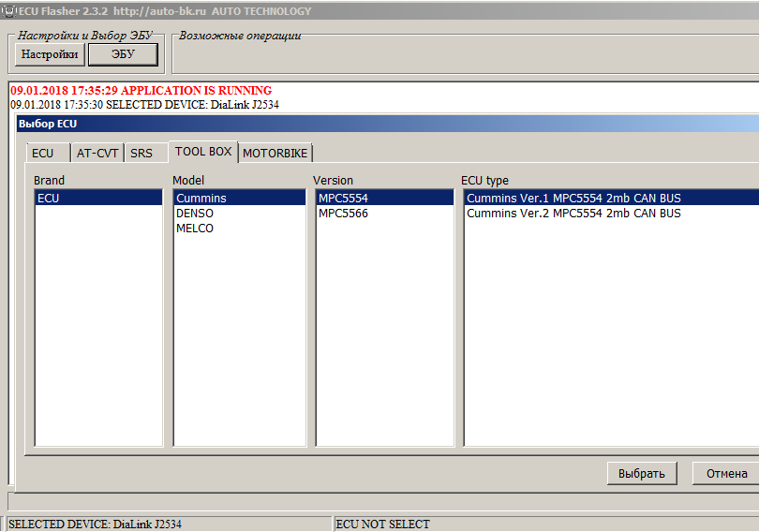Screen dimensions: 759x532
Task: Click the ECU type column label
Action: pyautogui.click(x=484, y=181)
